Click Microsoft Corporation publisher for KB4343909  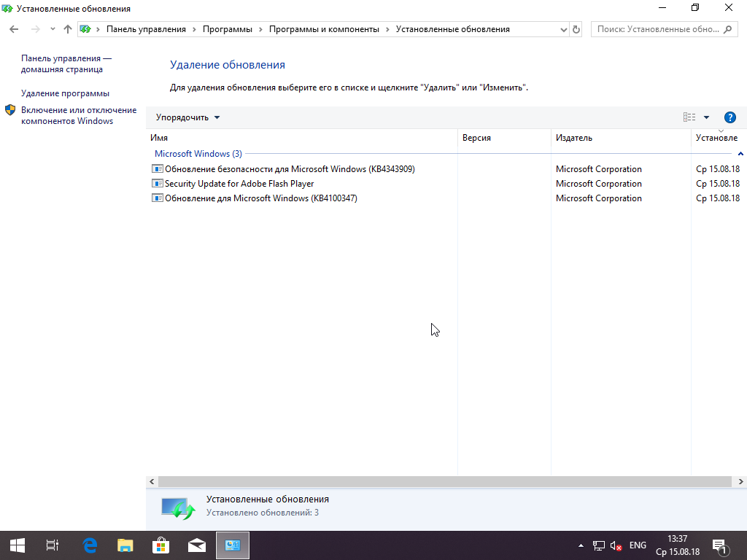point(599,169)
